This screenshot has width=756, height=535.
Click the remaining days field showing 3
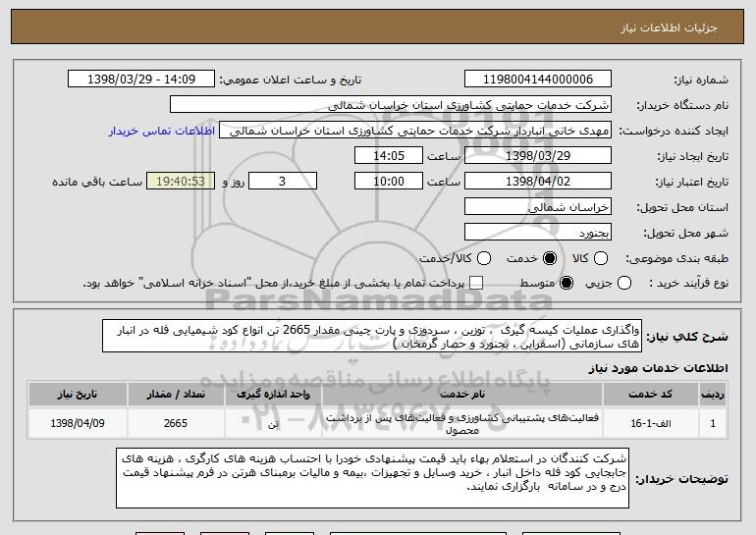point(283,182)
